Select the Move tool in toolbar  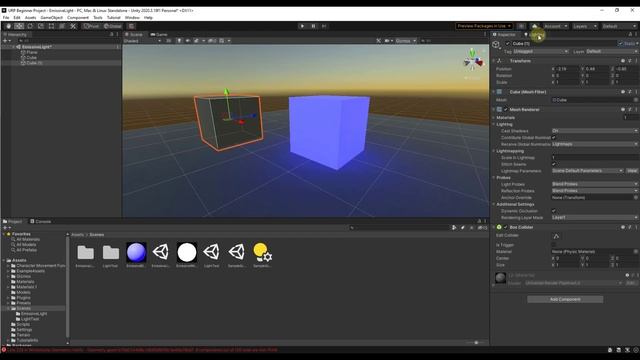[x=19, y=26]
